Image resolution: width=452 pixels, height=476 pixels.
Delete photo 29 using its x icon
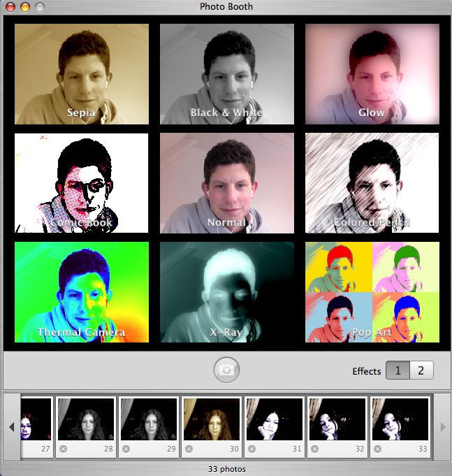coord(126,449)
